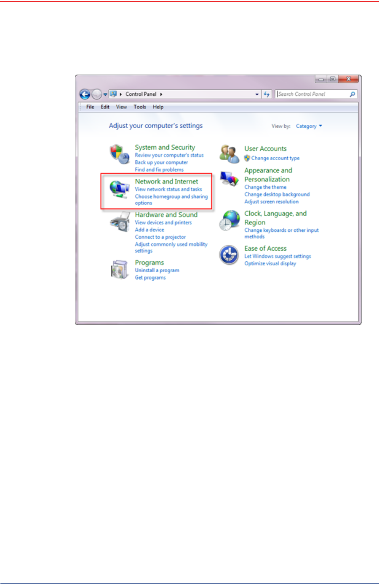Click the Network and Internet globe icon
The width and height of the screenshot is (379, 588).
(x=119, y=189)
